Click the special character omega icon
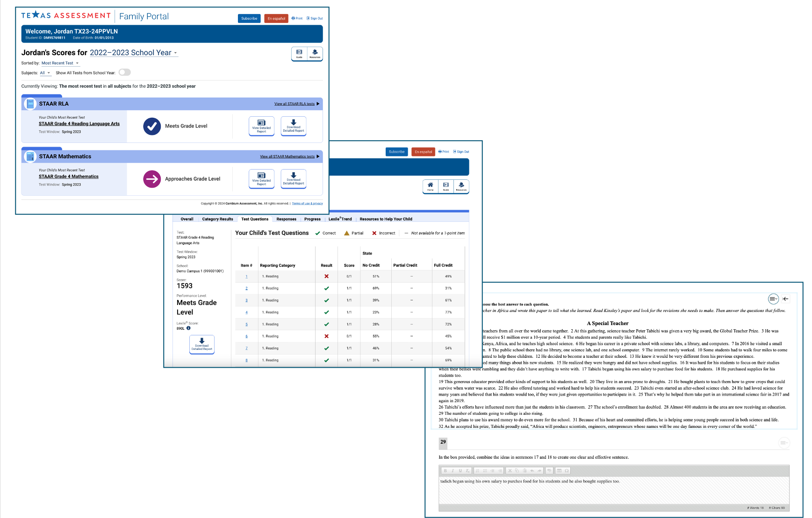812x518 pixels. pyautogui.click(x=567, y=471)
